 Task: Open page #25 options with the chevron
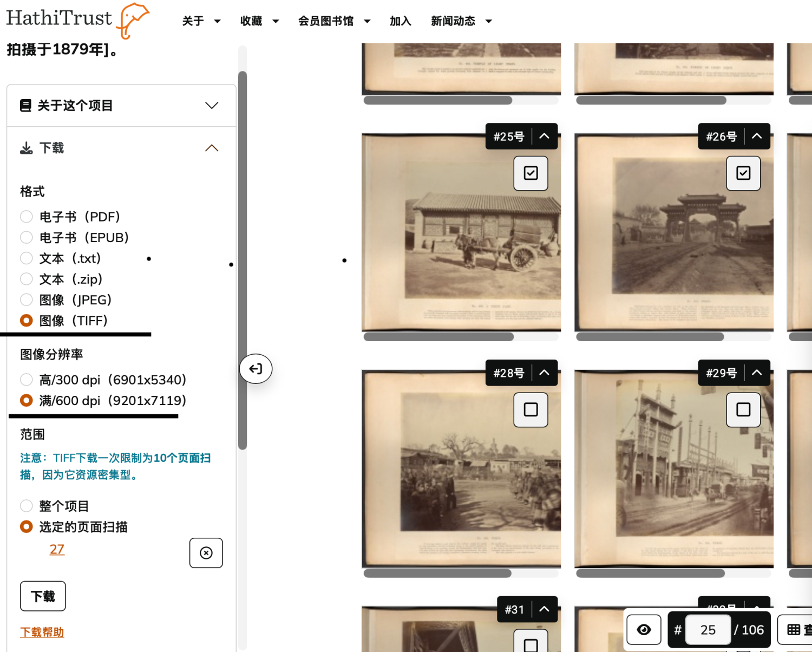click(x=545, y=136)
